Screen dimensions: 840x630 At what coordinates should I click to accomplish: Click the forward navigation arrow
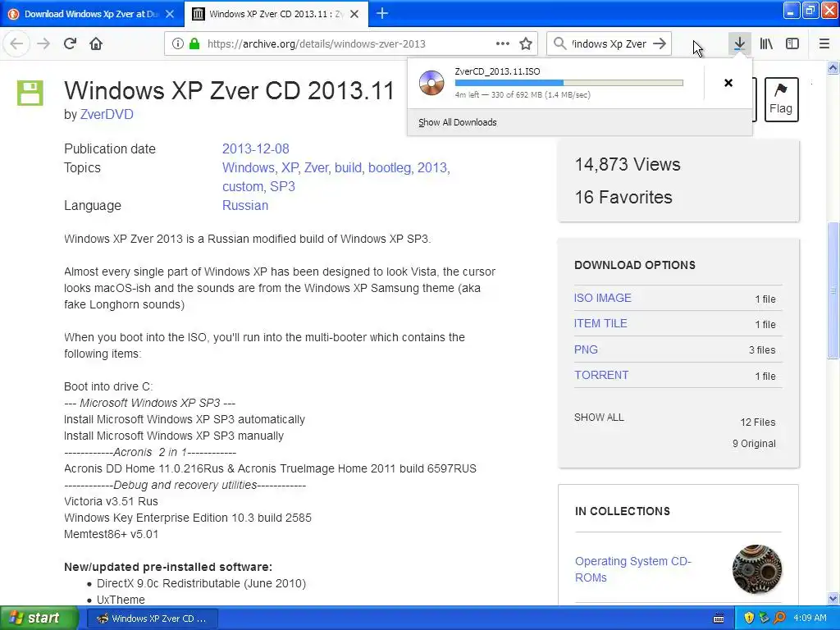click(x=43, y=43)
